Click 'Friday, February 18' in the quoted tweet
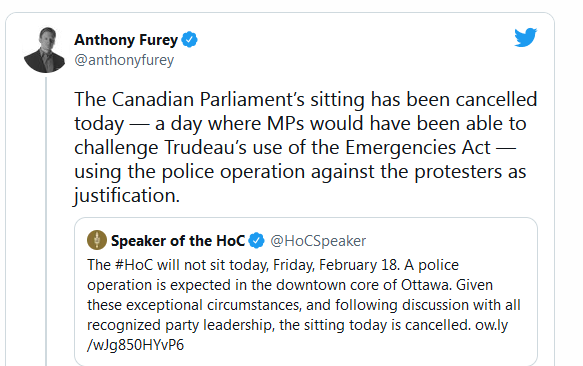 (x=335, y=265)
